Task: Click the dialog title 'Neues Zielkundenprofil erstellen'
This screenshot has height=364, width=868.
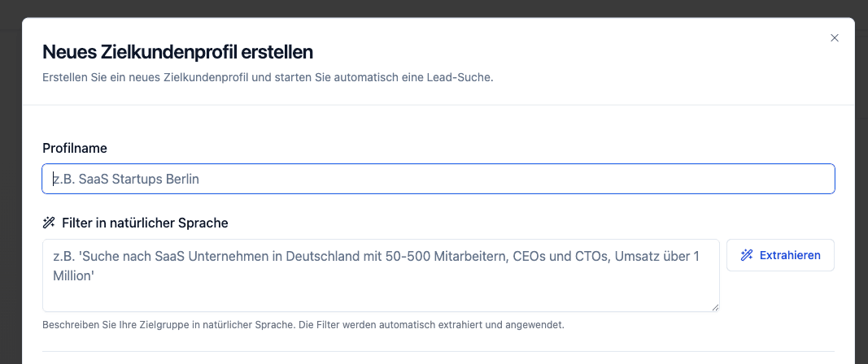Action: point(177,52)
